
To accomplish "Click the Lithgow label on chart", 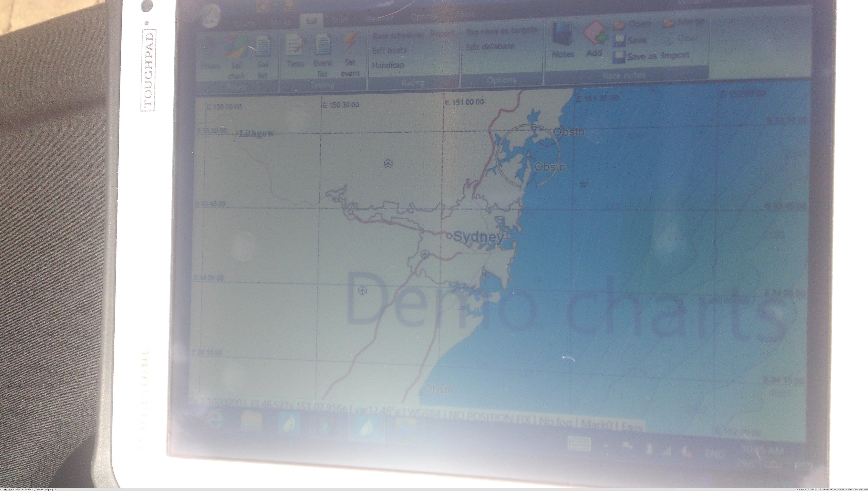I will point(256,133).
